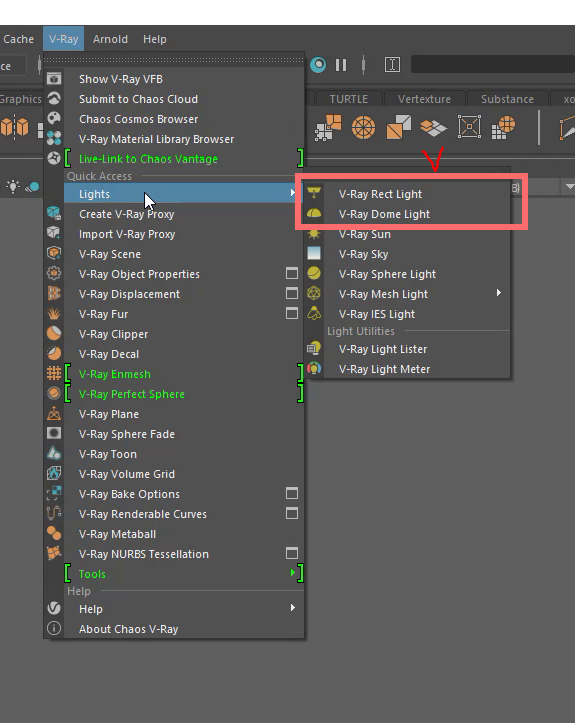Switch to the TURTLE shelf tab
The width and height of the screenshot is (575, 723).
coord(349,99)
